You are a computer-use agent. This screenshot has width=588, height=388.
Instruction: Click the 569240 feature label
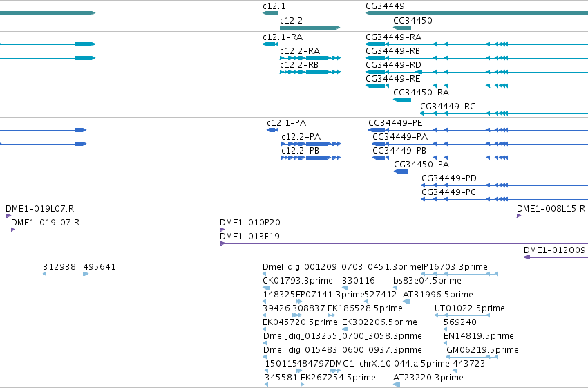tap(460, 323)
